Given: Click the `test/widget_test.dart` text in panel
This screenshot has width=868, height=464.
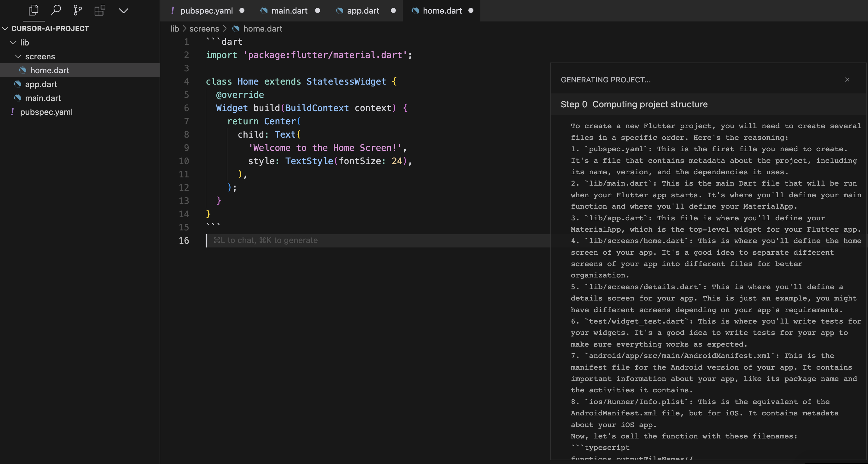Looking at the screenshot, I should [x=636, y=321].
